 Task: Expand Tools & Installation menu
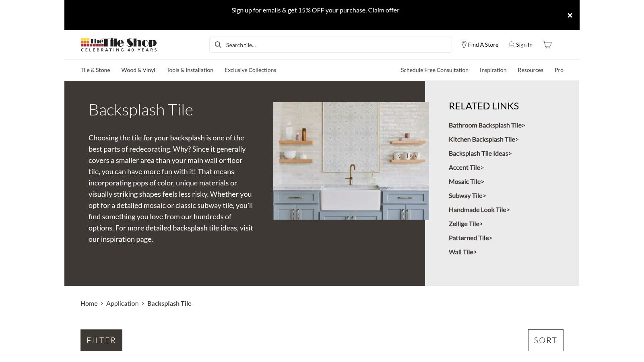[190, 70]
